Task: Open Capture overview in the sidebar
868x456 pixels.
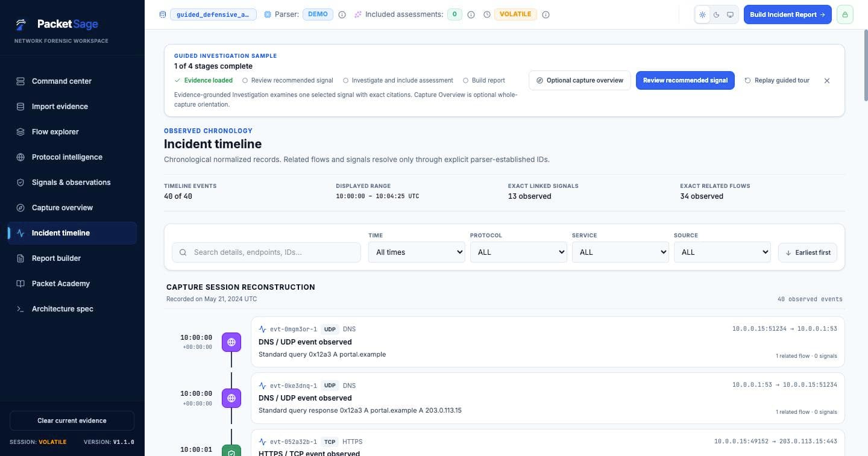Action: (x=72, y=208)
